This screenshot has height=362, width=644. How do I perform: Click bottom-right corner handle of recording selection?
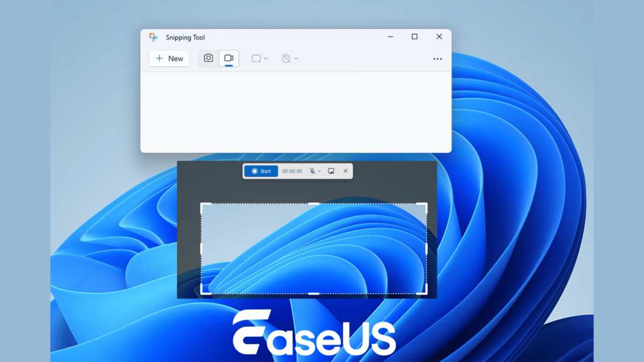(423, 290)
